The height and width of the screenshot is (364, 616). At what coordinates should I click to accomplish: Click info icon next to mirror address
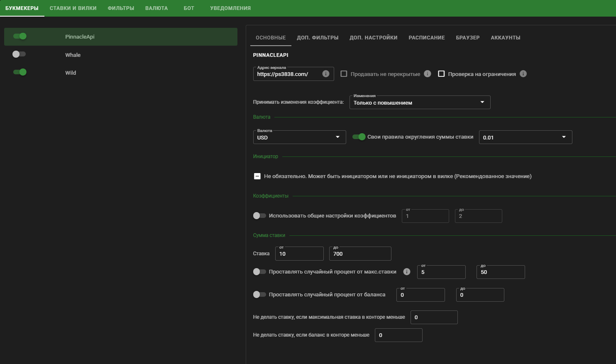(326, 74)
